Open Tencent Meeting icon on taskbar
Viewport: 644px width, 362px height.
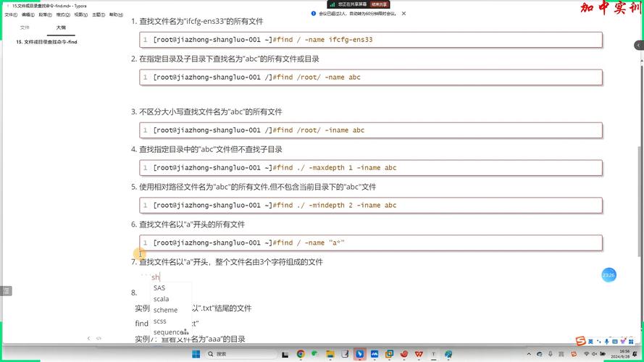(x=375, y=354)
